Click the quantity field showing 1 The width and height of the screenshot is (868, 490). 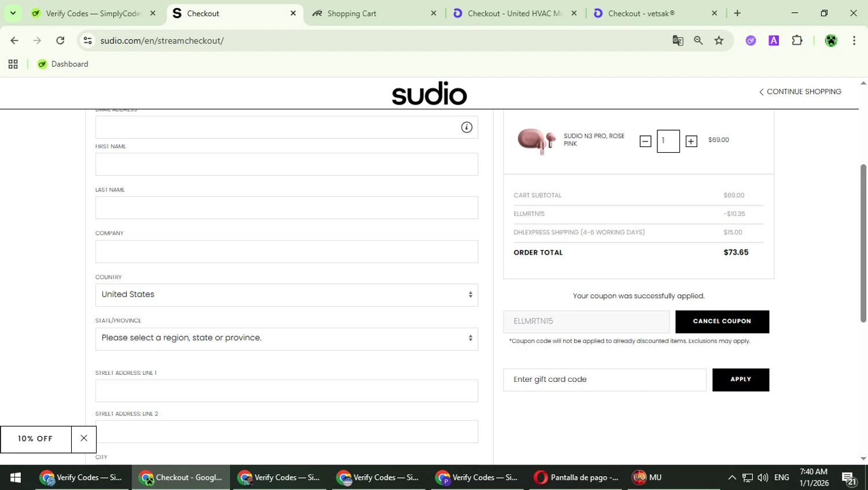[x=668, y=141]
